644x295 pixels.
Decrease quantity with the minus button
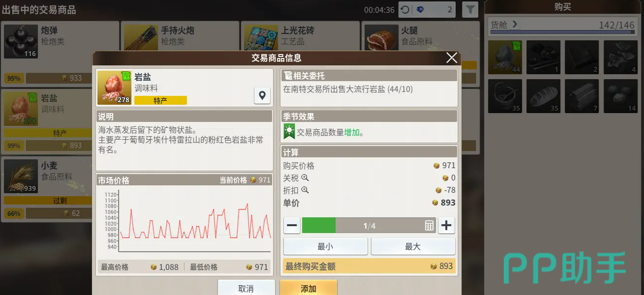coord(292,226)
